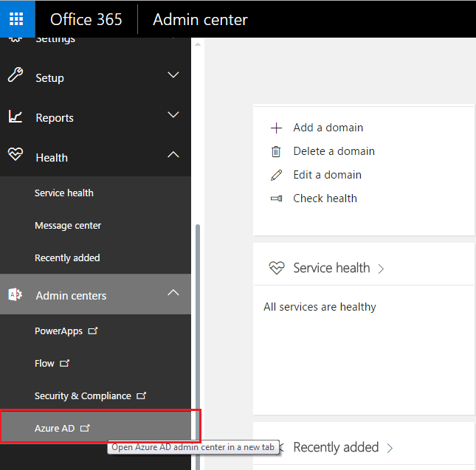The width and height of the screenshot is (476, 470).
Task: Click the Health heart icon
Action: (x=15, y=156)
